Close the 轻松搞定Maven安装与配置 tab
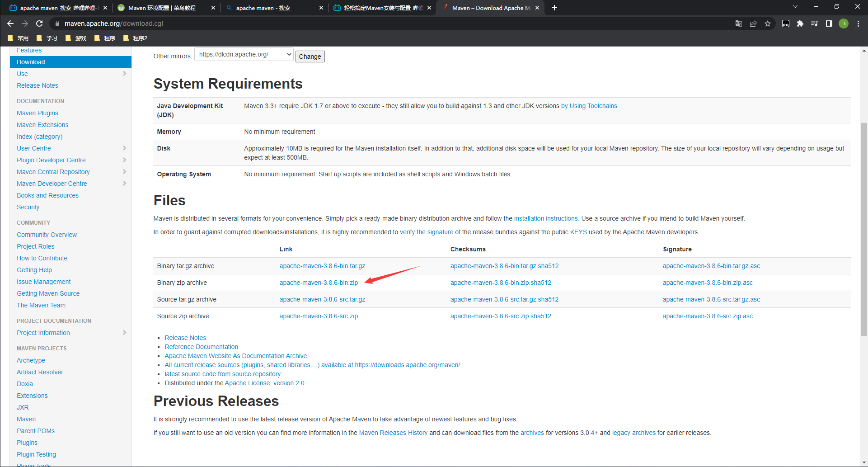The width and height of the screenshot is (868, 467). coord(429,8)
